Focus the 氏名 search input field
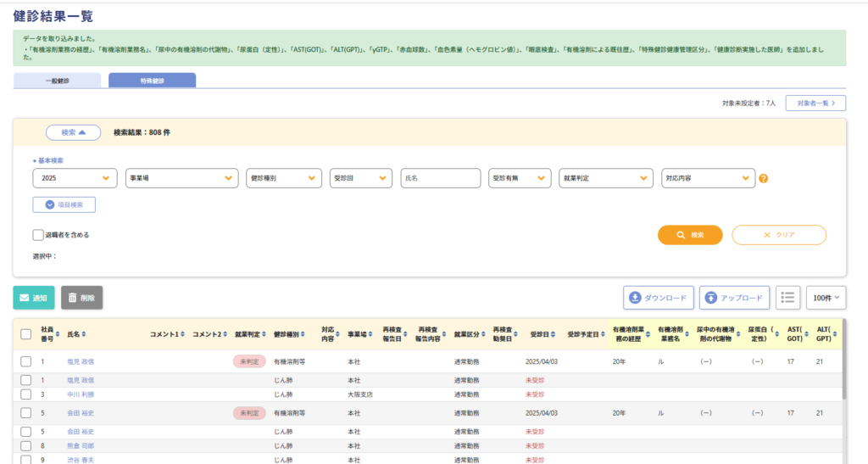This screenshot has width=868, height=464. (x=441, y=178)
